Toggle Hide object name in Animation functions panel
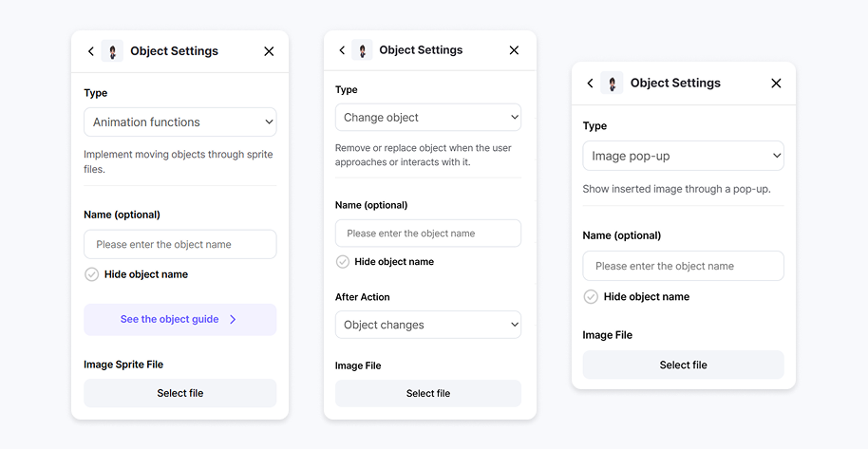868x449 pixels. point(92,274)
